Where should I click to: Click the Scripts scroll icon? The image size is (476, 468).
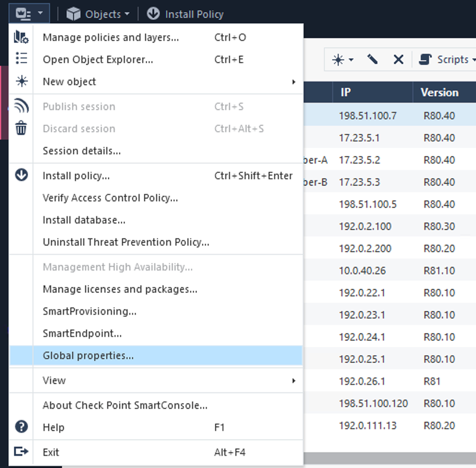pyautogui.click(x=425, y=59)
